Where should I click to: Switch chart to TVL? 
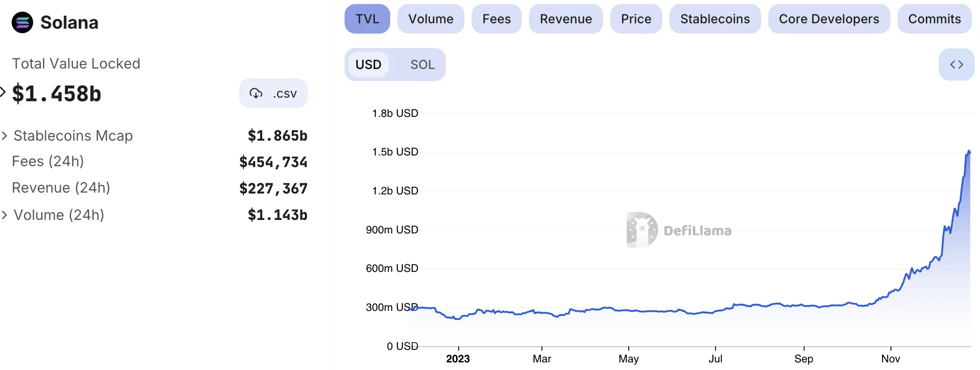[367, 19]
